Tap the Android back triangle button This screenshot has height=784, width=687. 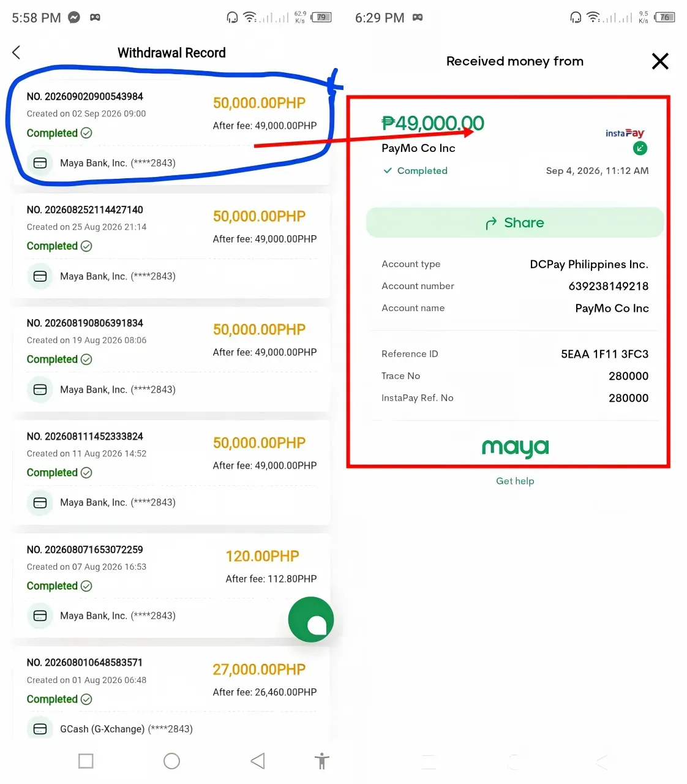click(258, 761)
